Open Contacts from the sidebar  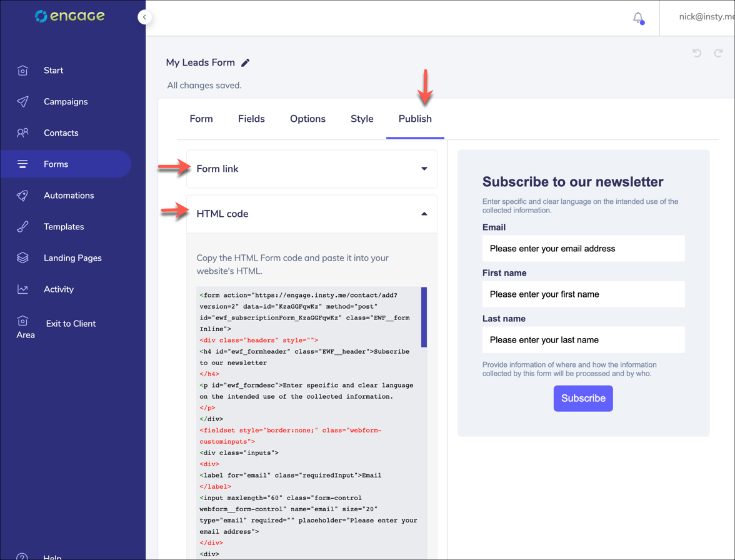[61, 133]
